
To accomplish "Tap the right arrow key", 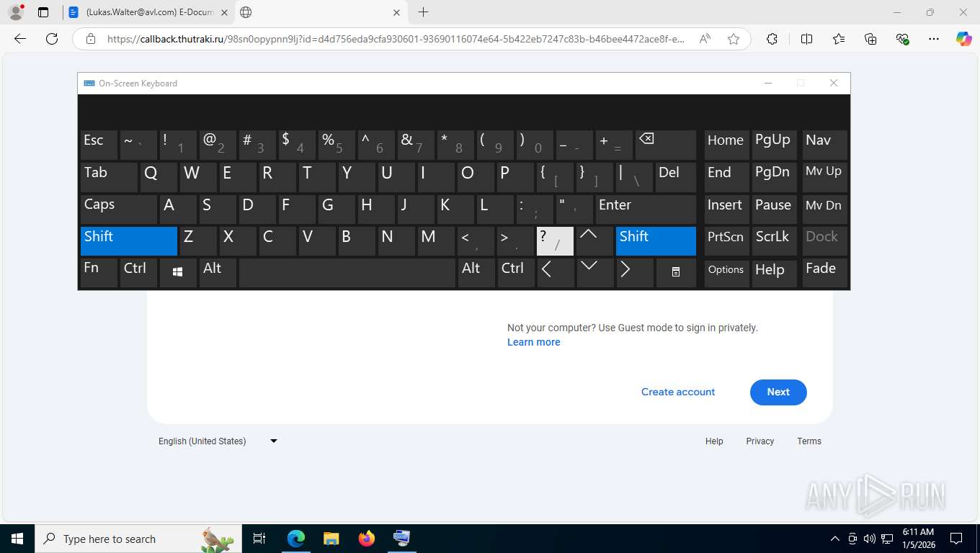I will tap(634, 272).
